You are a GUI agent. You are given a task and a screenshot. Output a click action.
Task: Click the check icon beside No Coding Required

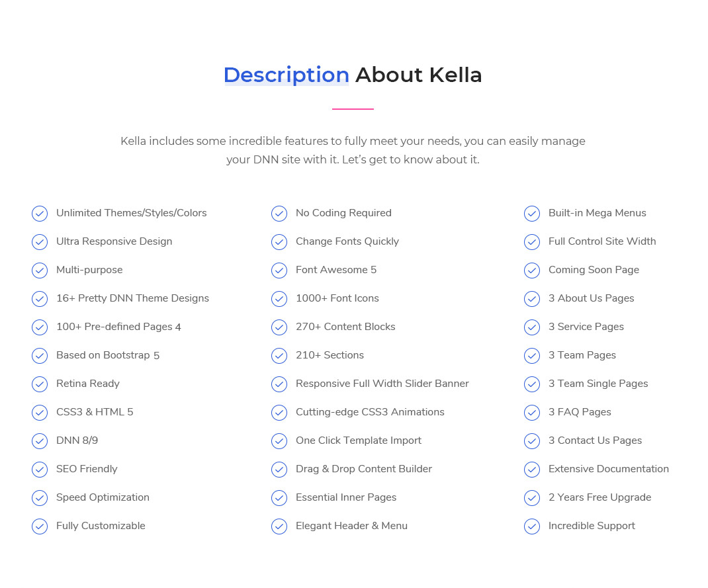point(279,214)
